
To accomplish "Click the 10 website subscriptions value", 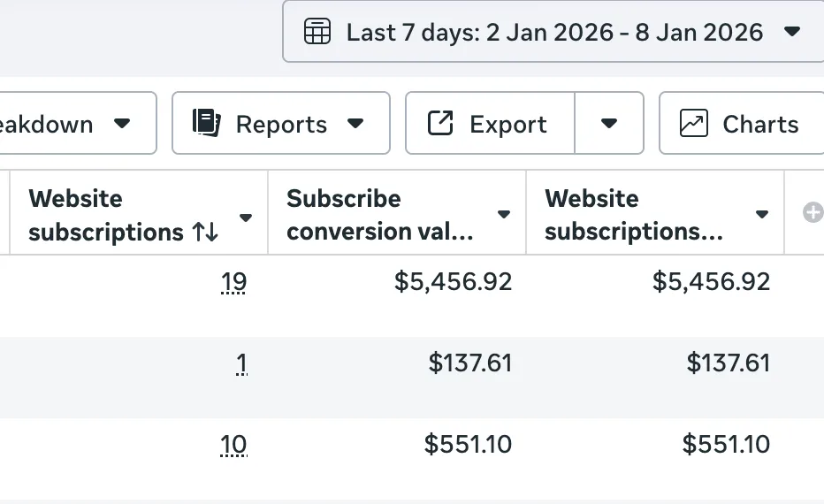I will pyautogui.click(x=233, y=445).
